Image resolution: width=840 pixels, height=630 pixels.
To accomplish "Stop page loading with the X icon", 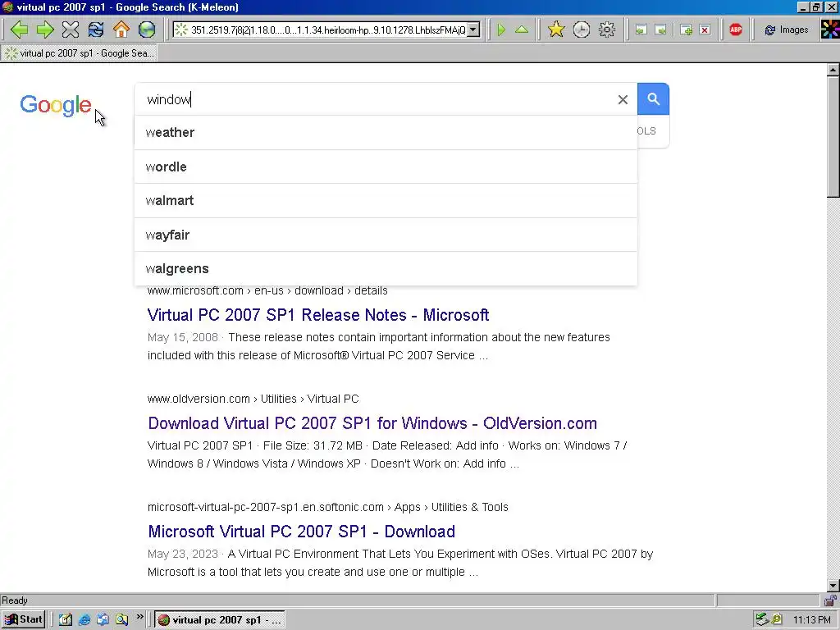I will [71, 30].
